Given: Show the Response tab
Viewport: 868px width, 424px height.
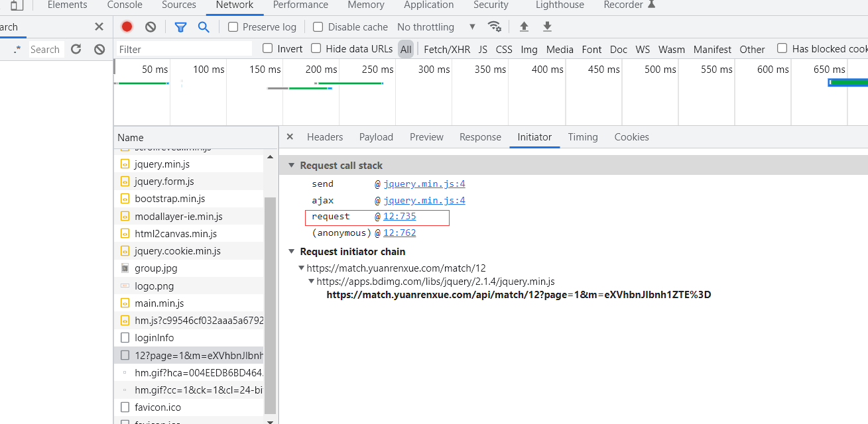Looking at the screenshot, I should (x=480, y=137).
